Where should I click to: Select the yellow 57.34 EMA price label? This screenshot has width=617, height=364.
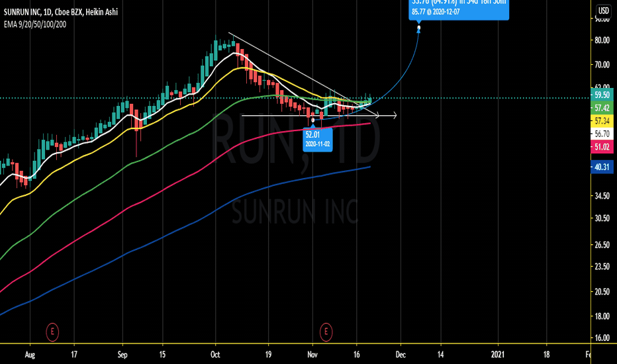(x=602, y=121)
